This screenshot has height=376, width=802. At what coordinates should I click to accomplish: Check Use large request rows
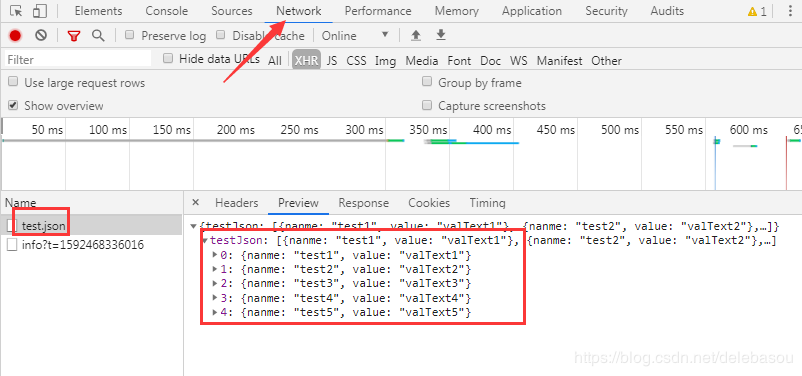(13, 82)
